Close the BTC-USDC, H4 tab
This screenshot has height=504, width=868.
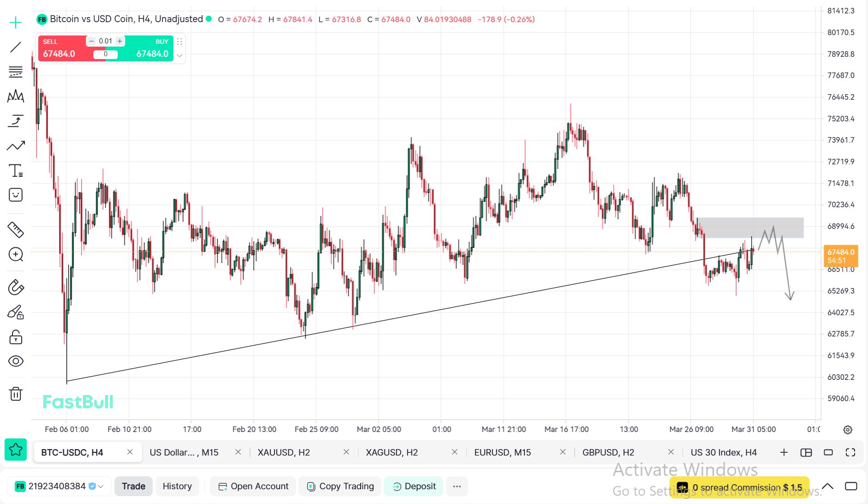coord(130,452)
